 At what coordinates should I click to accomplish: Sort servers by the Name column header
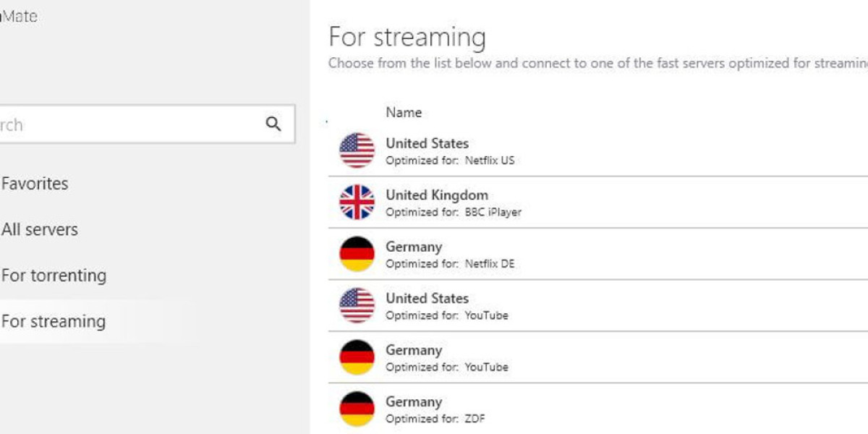coord(404,112)
